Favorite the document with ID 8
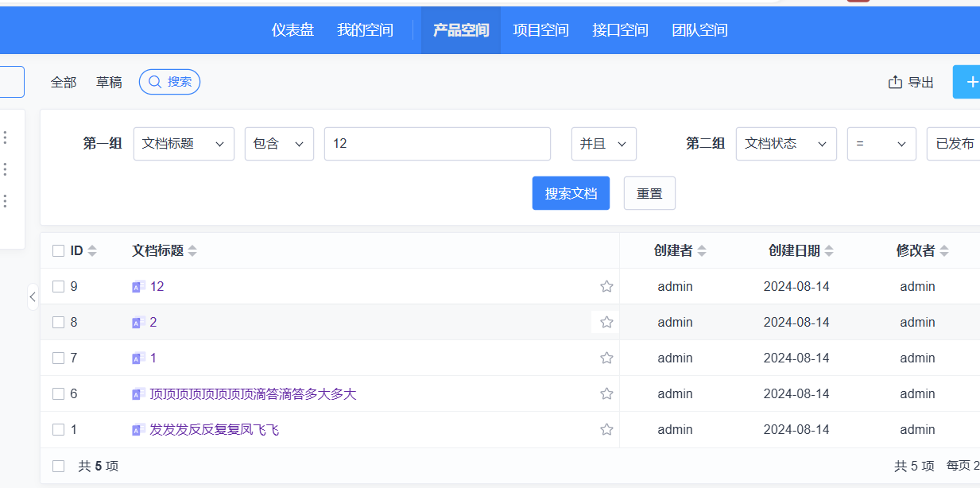Viewport: 980px width, 488px height. point(606,322)
